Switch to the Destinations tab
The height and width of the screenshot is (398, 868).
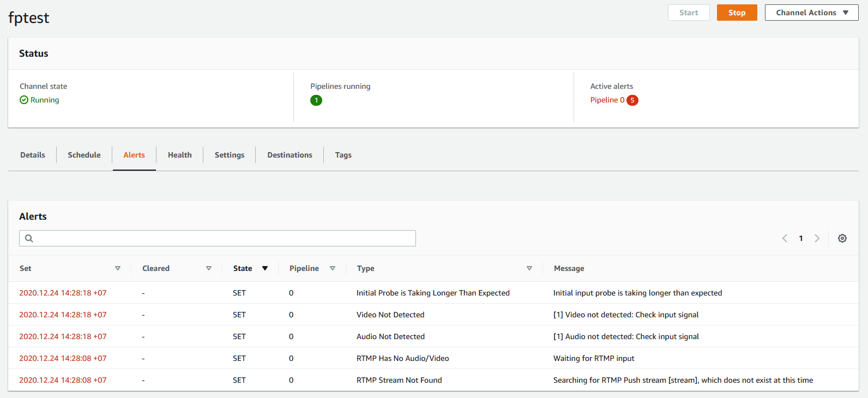(x=290, y=155)
